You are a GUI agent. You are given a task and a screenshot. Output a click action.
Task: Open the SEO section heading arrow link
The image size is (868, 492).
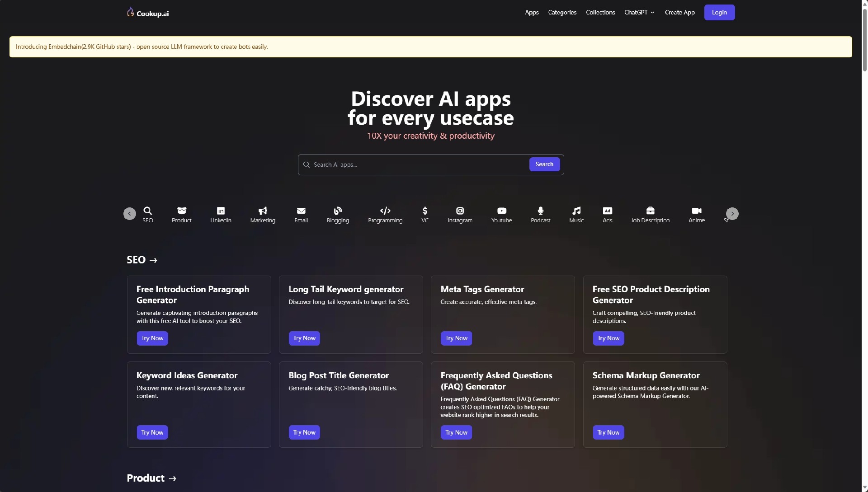tap(142, 260)
